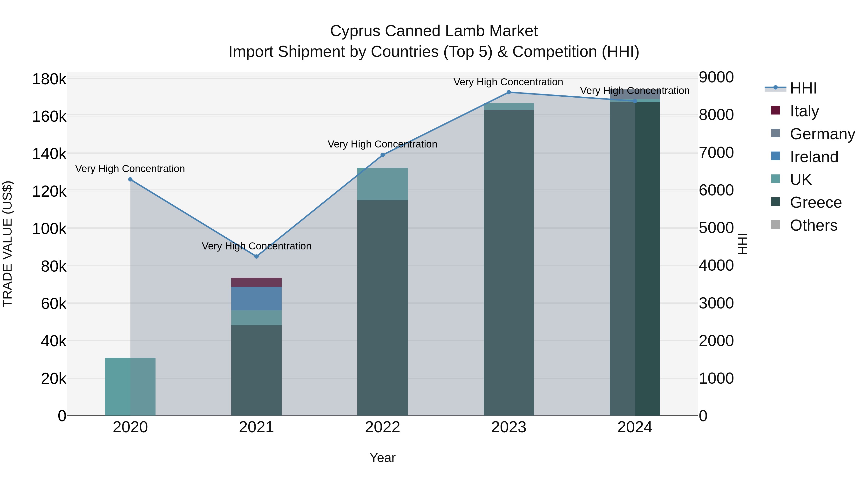
Task: Click the Ireland segment of 2021 bar
Action: click(257, 299)
